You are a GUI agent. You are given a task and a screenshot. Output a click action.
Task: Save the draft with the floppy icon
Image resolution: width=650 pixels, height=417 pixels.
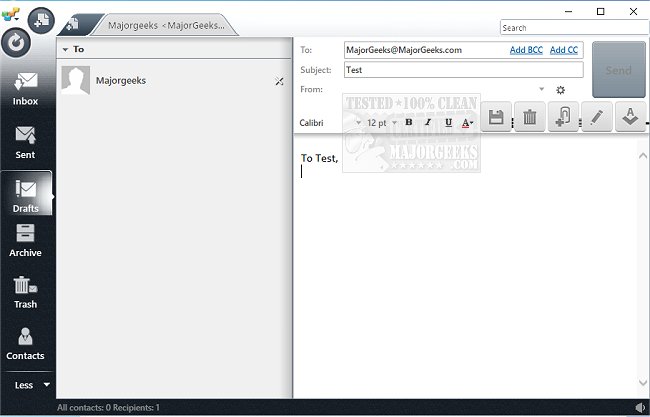click(496, 116)
